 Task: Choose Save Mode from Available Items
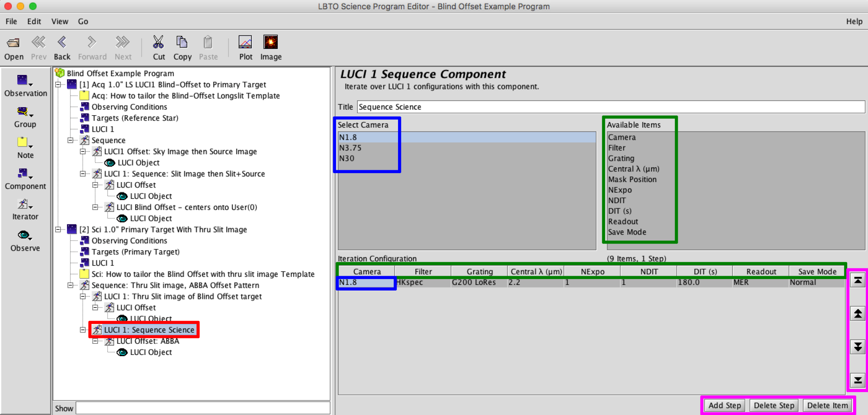coord(627,232)
